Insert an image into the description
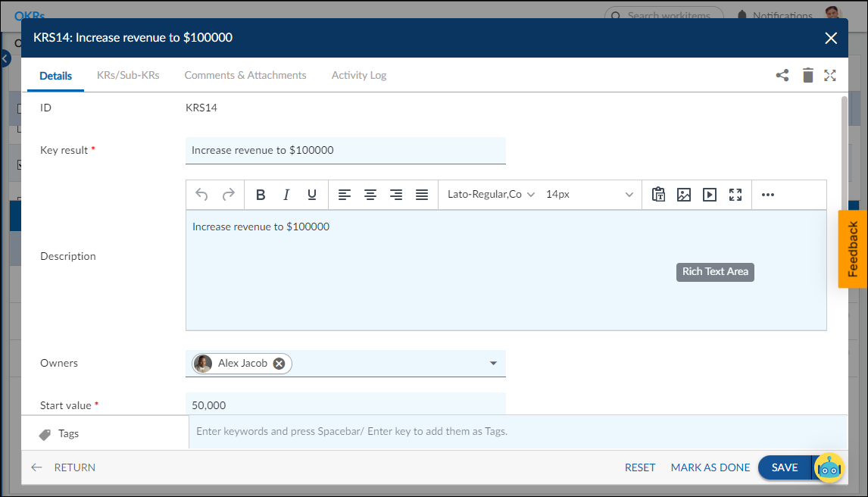This screenshot has width=868, height=497. (x=684, y=195)
